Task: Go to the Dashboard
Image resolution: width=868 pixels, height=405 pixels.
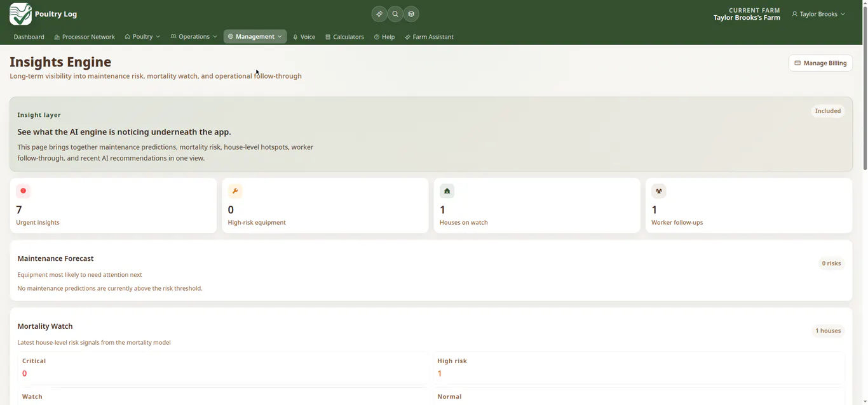Action: (x=29, y=37)
